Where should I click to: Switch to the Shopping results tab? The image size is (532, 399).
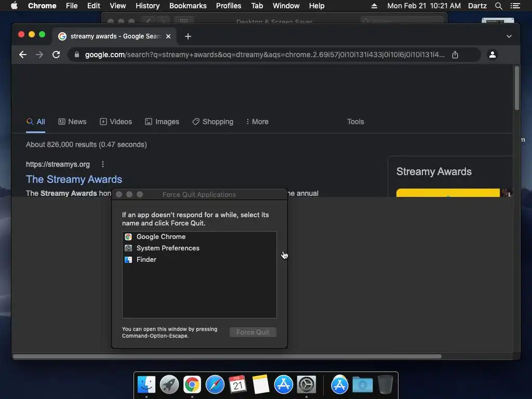[212, 122]
